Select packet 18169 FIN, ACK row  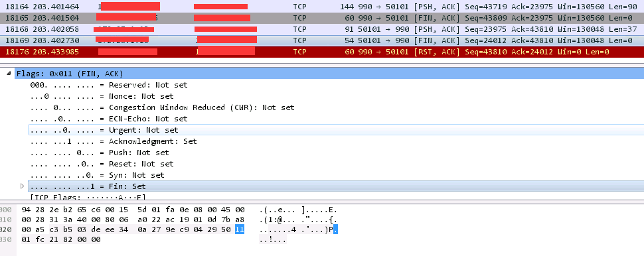tap(322, 40)
